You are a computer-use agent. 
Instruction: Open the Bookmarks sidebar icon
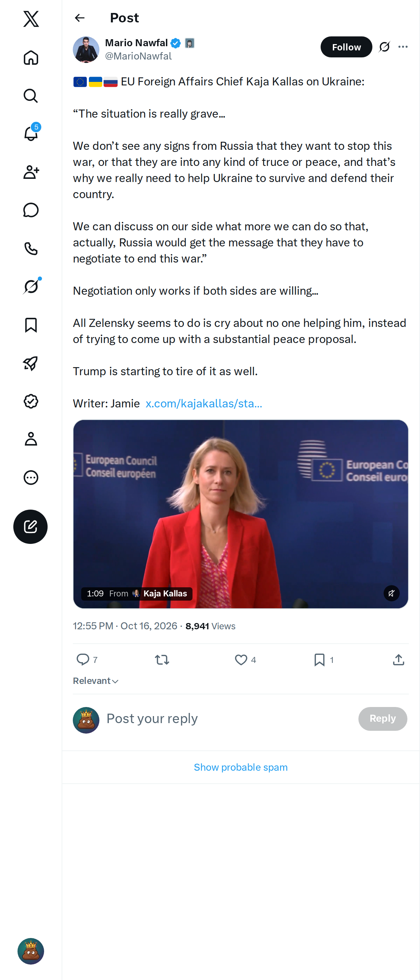[31, 325]
